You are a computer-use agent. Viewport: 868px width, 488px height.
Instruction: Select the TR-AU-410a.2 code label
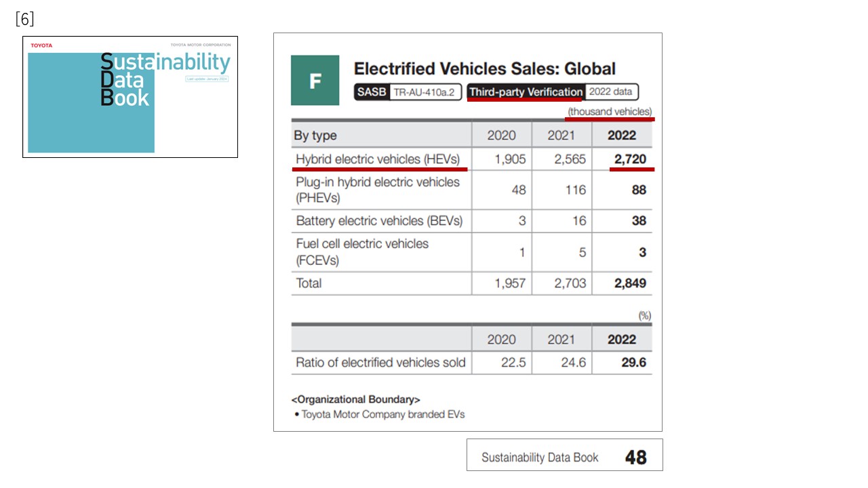click(x=425, y=92)
